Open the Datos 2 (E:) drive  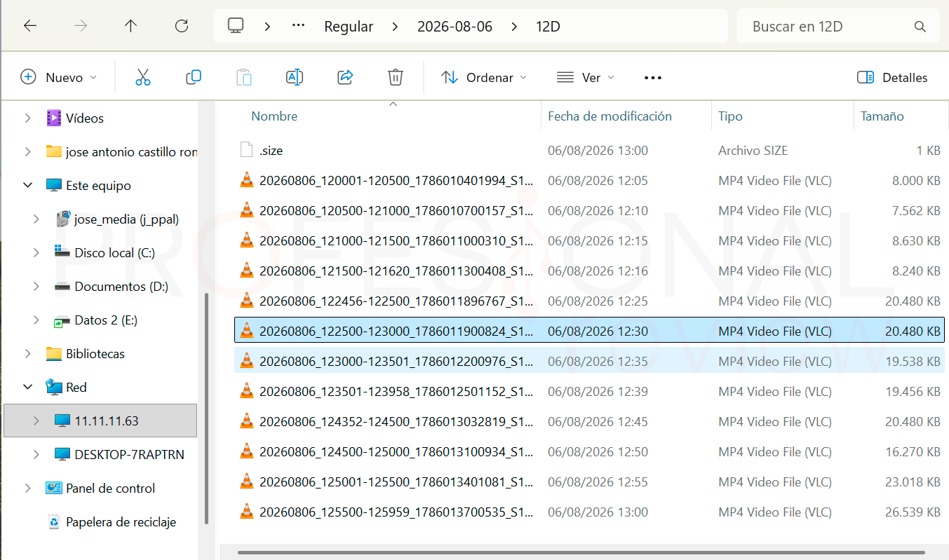click(x=106, y=320)
